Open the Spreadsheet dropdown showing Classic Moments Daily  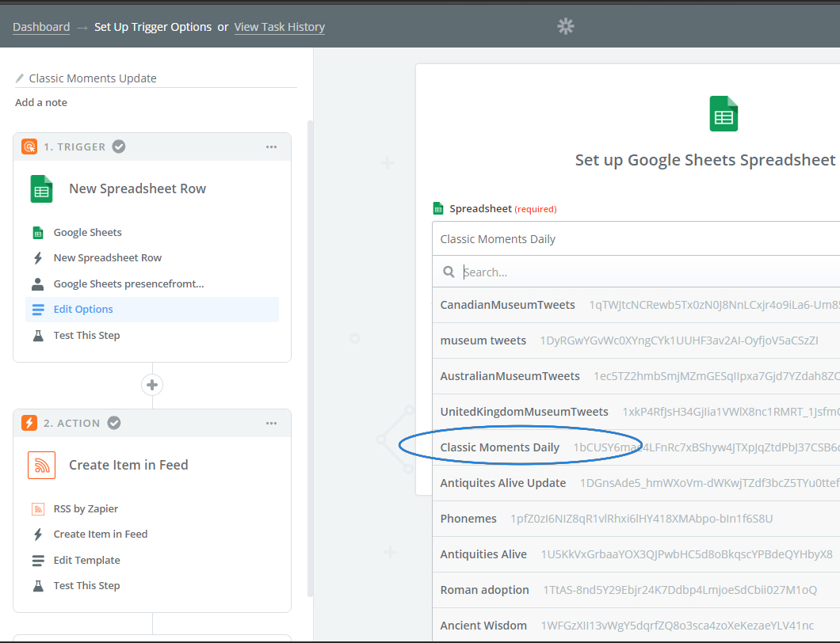click(636, 239)
